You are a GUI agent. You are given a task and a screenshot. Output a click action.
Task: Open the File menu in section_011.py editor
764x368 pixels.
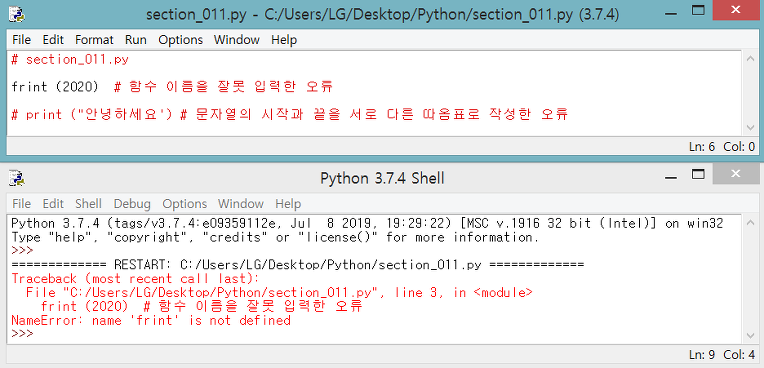coord(21,39)
